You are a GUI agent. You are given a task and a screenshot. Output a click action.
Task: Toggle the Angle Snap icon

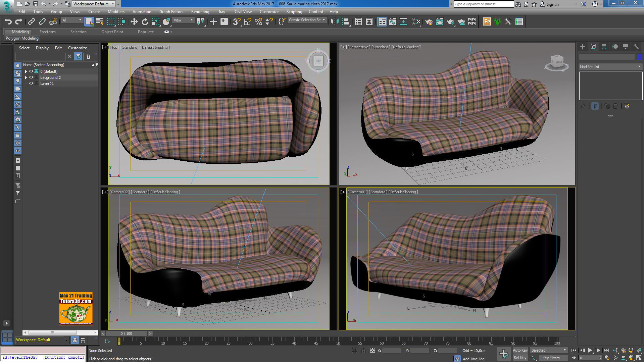[247, 22]
